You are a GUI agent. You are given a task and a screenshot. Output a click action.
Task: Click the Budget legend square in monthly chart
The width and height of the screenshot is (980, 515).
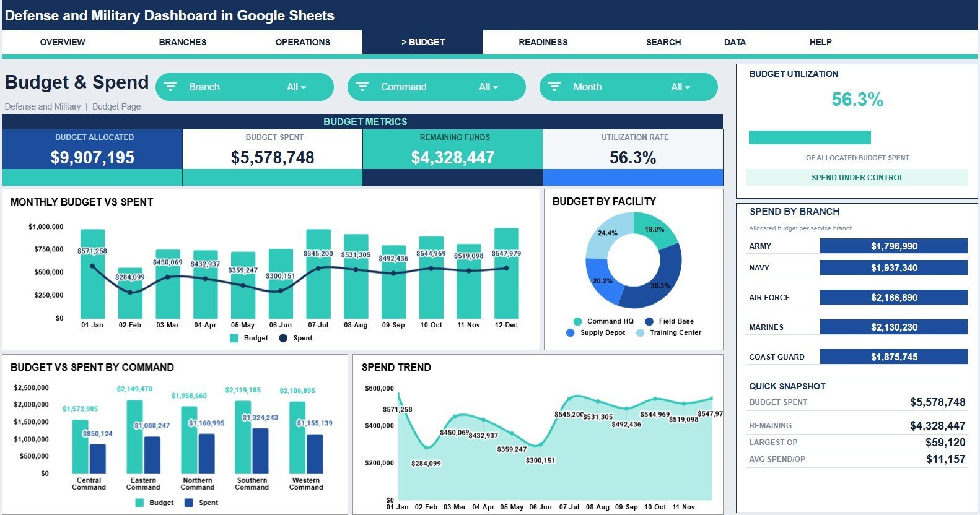(234, 338)
